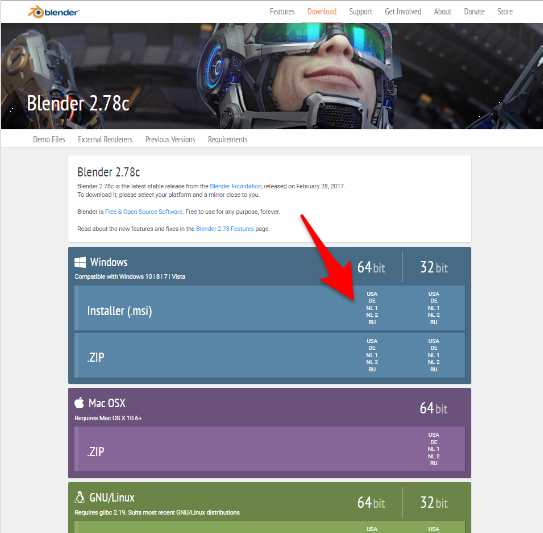Image resolution: width=543 pixels, height=533 pixels.
Task: Download Windows 64-bit installer from NL 2 mirror
Action: [372, 315]
